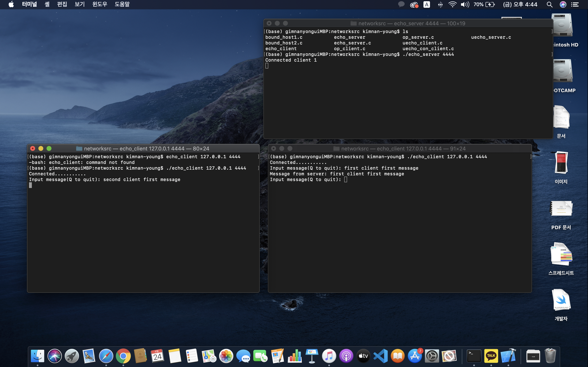
Task: Open Spotlight search magnifier in menu bar
Action: point(550,5)
